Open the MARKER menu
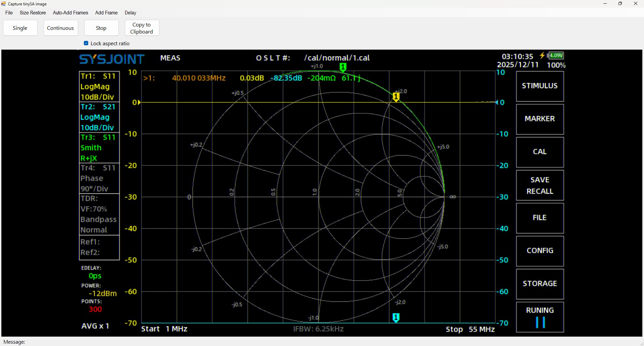644x346 pixels. point(539,119)
